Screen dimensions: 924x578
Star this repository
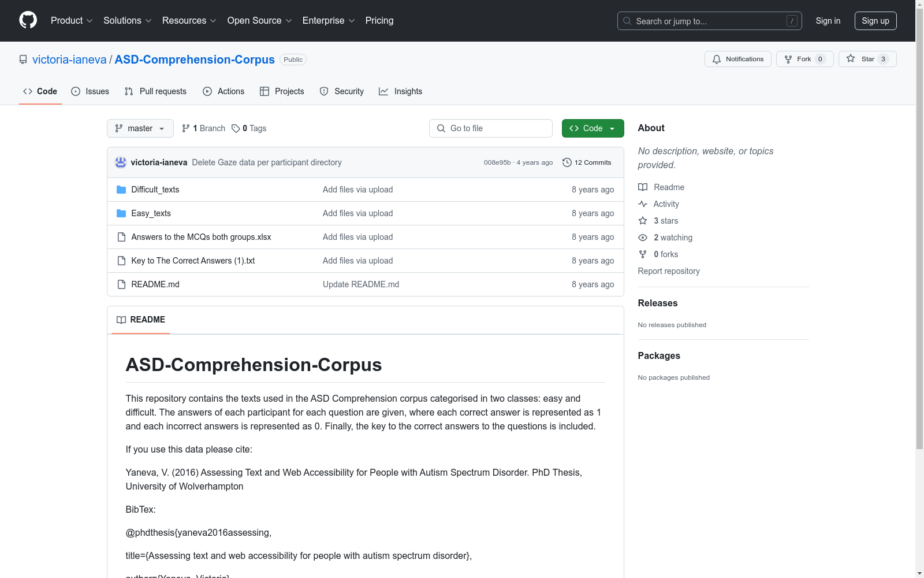pyautogui.click(x=867, y=59)
